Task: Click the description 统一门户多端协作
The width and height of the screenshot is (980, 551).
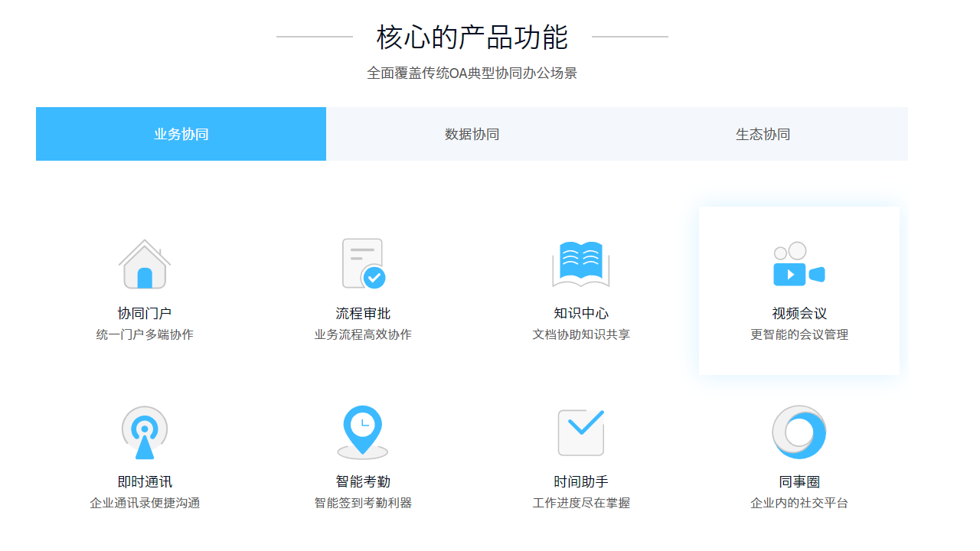Action: pos(145,334)
